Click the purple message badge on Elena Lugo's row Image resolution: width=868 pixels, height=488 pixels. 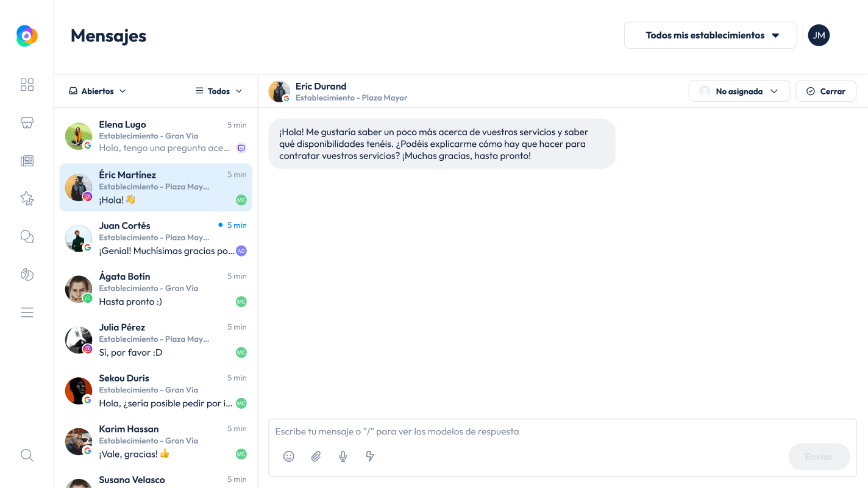pos(241,148)
